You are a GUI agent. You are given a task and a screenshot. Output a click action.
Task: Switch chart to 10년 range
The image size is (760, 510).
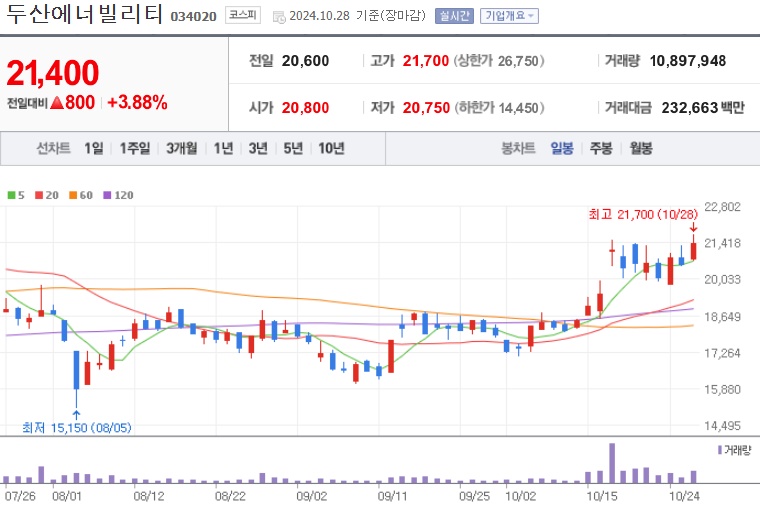pos(331,148)
